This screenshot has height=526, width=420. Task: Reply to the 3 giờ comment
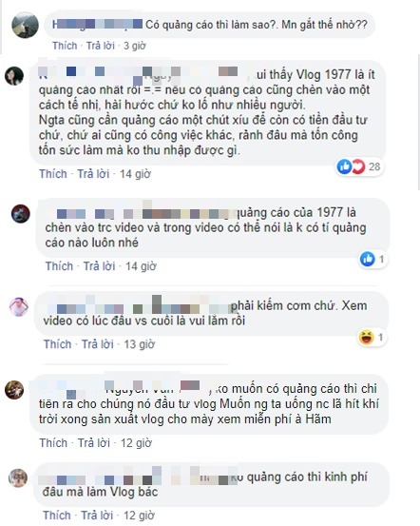coord(101,46)
